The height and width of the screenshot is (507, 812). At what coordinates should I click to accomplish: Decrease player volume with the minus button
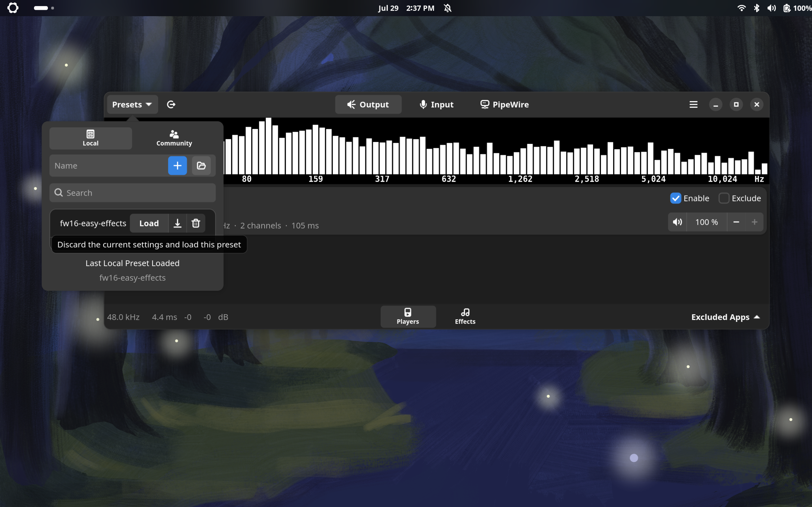tap(736, 222)
